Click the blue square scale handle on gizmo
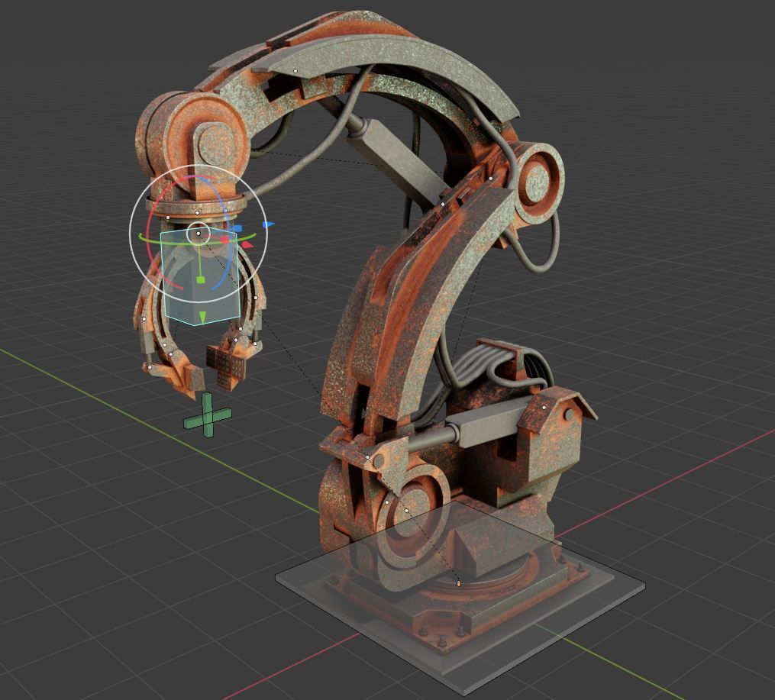Image resolution: width=775 pixels, height=700 pixels. pos(237,229)
